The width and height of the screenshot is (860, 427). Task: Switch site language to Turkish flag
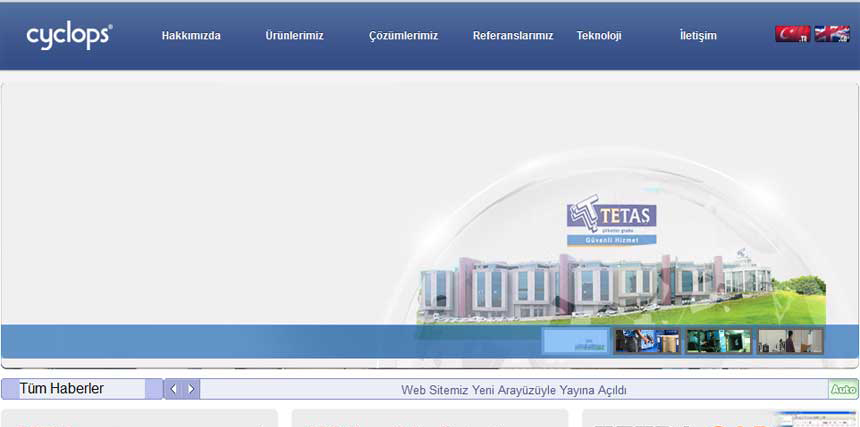(793, 34)
